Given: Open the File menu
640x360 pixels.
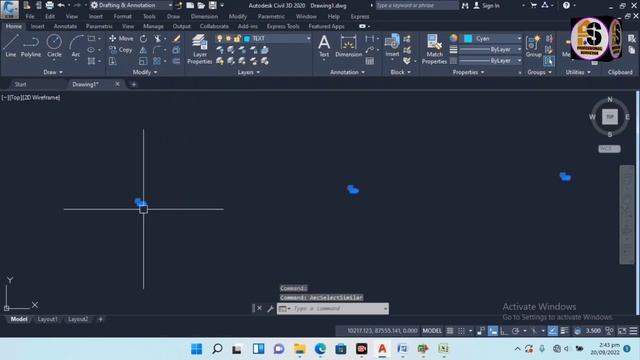Looking at the screenshot, I should 30,16.
